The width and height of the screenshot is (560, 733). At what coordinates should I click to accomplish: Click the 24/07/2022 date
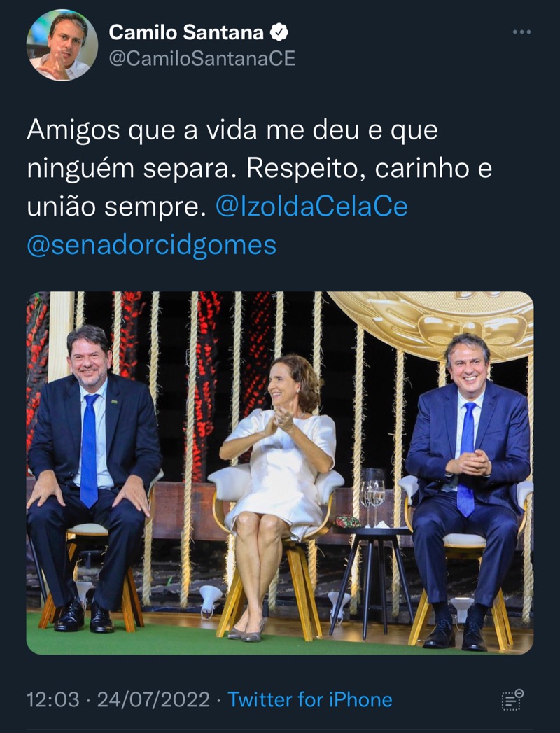(153, 700)
